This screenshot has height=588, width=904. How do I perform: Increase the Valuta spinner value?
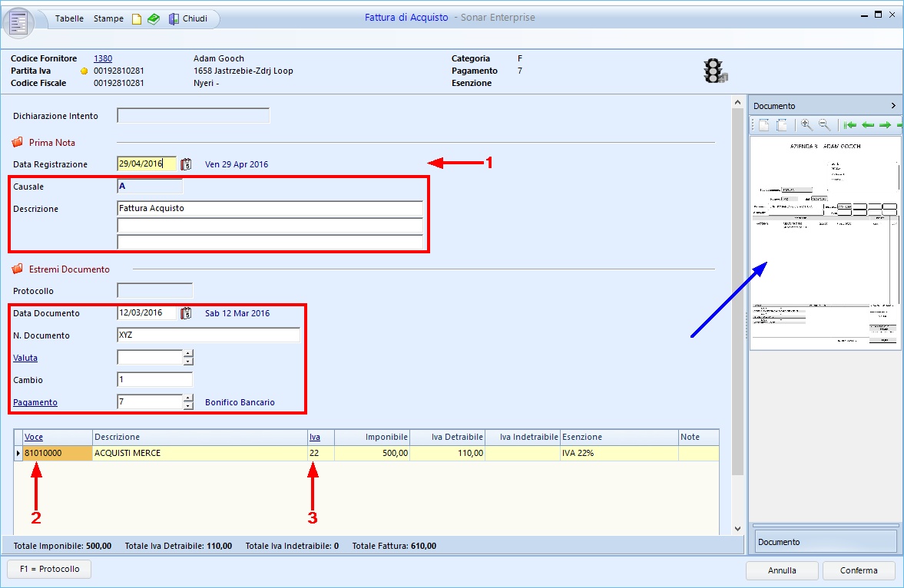tap(188, 354)
